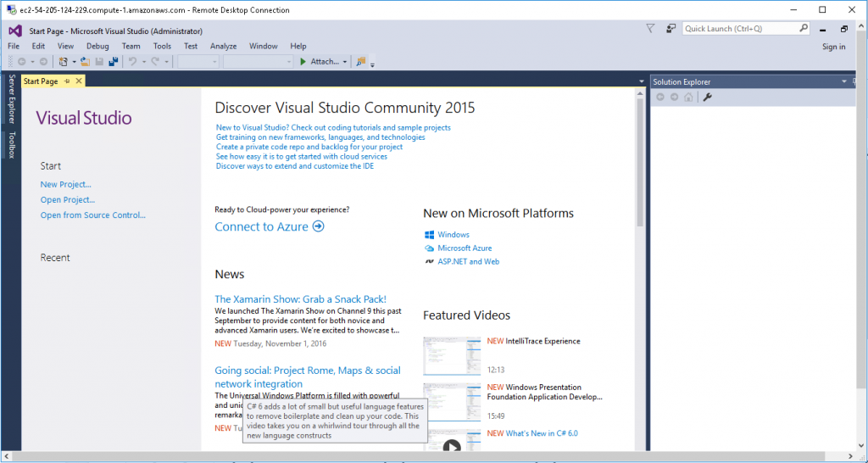Click the New Project... link
This screenshot has height=463, width=868.
[x=65, y=184]
